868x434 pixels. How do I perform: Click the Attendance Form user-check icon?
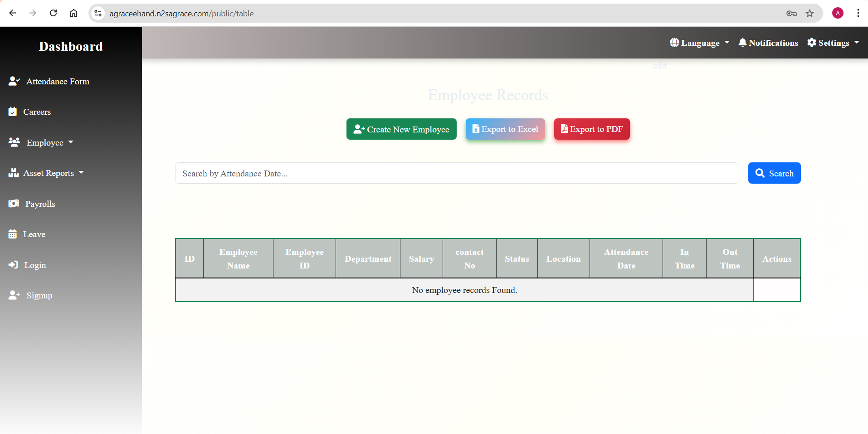[14, 81]
